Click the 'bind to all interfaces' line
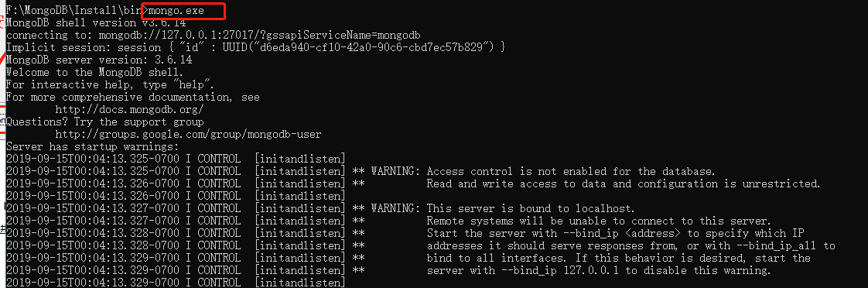The height and width of the screenshot is (288, 868). [x=618, y=258]
